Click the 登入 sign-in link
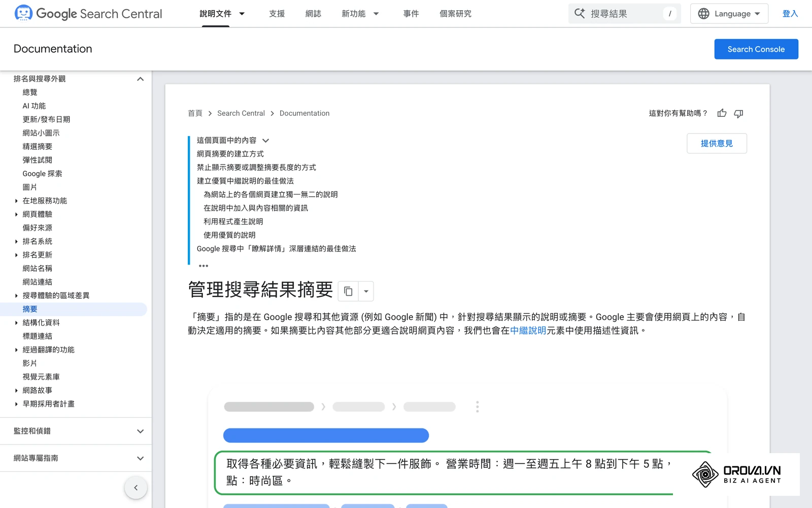This screenshot has height=508, width=812. tap(790, 14)
